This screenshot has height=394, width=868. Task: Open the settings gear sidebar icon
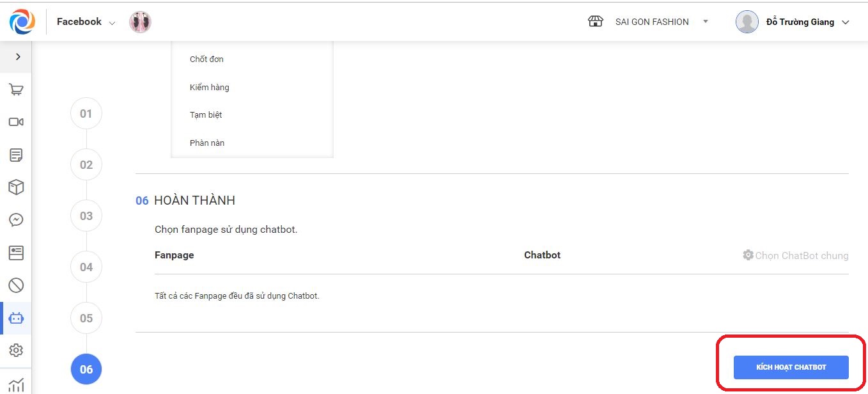pyautogui.click(x=16, y=351)
